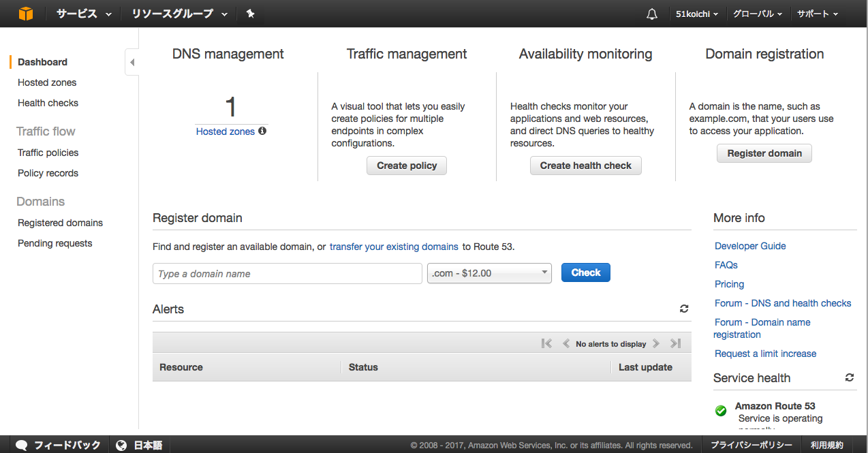The image size is (868, 453).
Task: Open Traffic policies in the sidebar
Action: tap(48, 153)
